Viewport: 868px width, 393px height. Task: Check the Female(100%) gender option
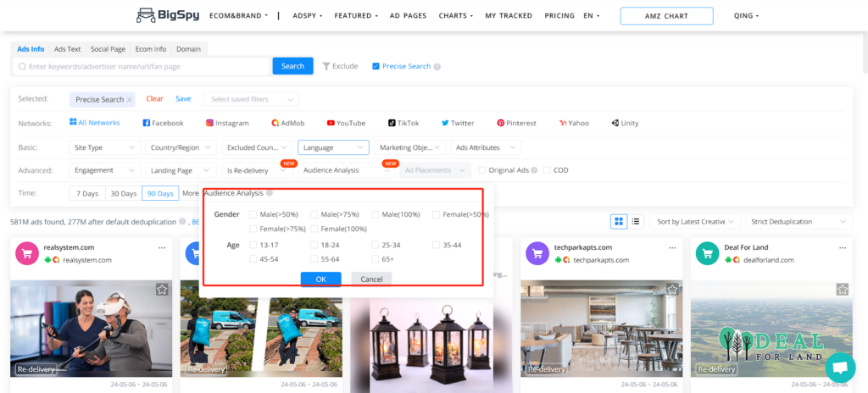(314, 229)
